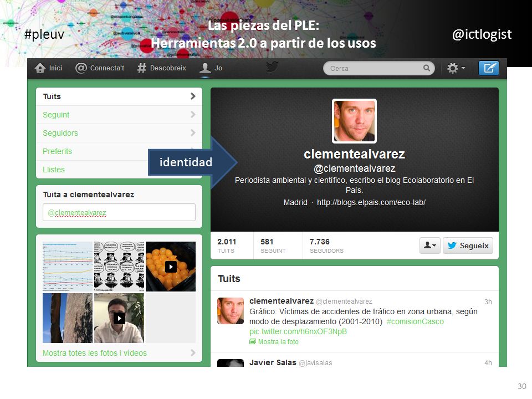
Task: Go to Inici home icon
Action: pyautogui.click(x=40, y=68)
